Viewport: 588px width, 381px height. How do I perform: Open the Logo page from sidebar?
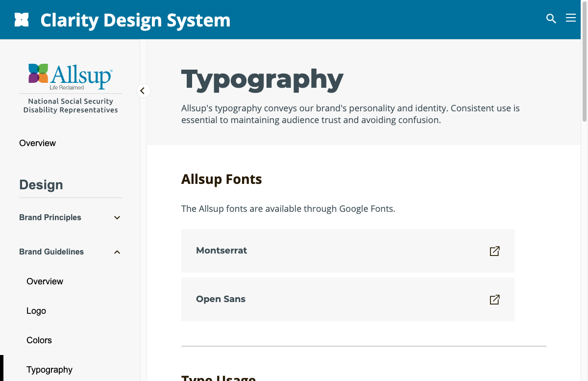point(36,310)
